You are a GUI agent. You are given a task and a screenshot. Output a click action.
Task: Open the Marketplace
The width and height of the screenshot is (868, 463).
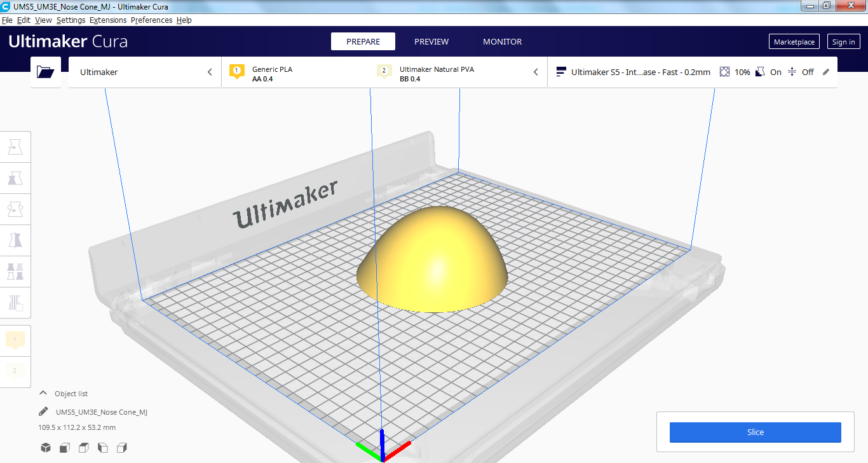coord(794,42)
